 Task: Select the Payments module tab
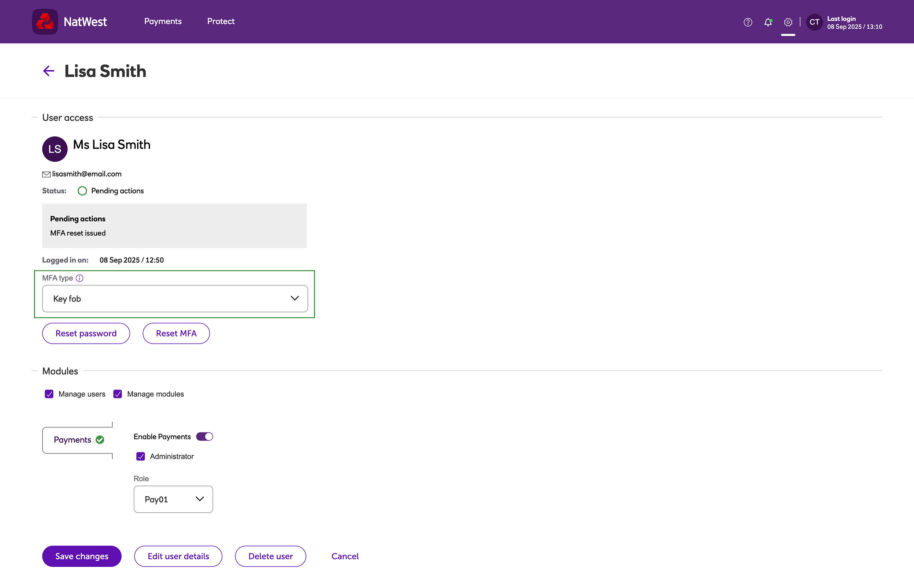pyautogui.click(x=78, y=440)
